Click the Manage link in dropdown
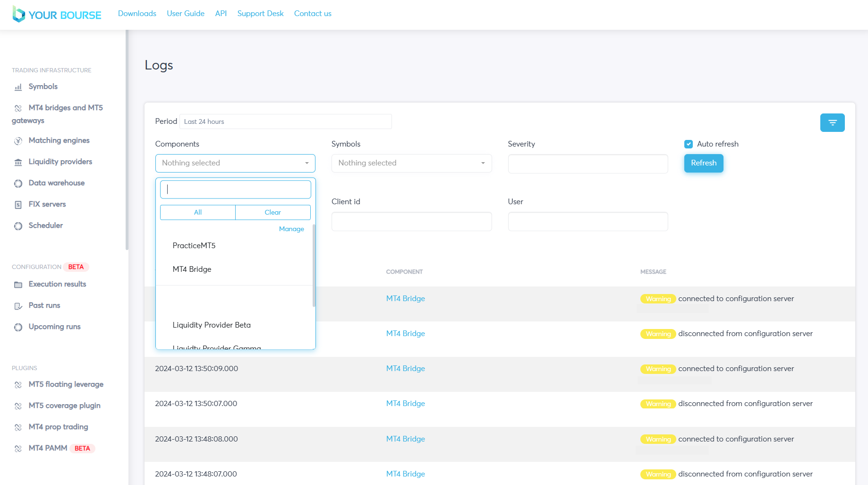 pos(291,229)
